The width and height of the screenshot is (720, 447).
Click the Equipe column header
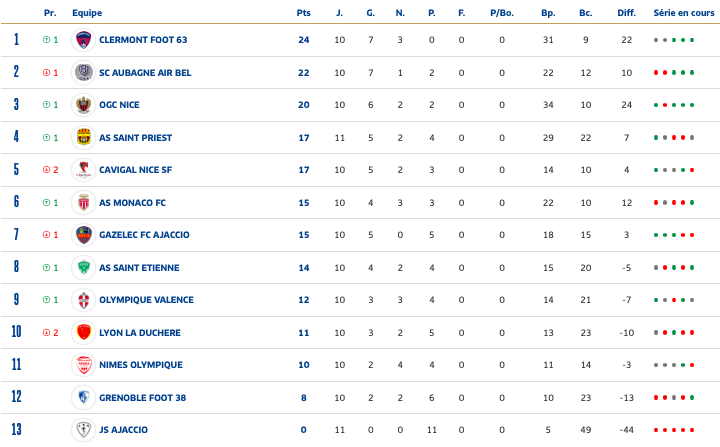tap(87, 13)
